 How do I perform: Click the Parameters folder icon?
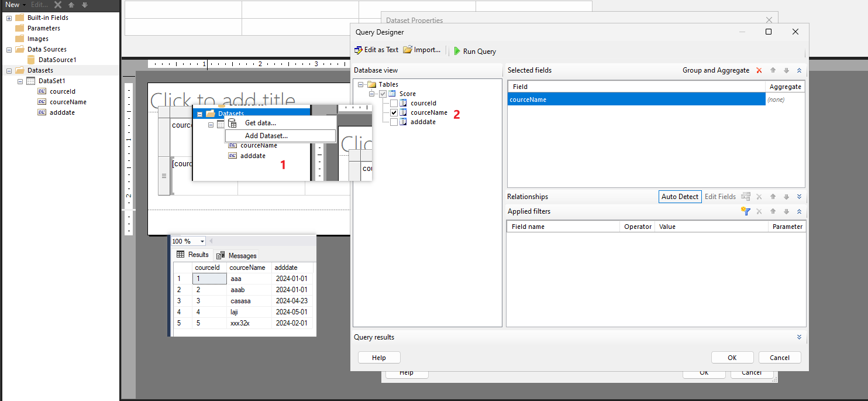click(x=19, y=28)
